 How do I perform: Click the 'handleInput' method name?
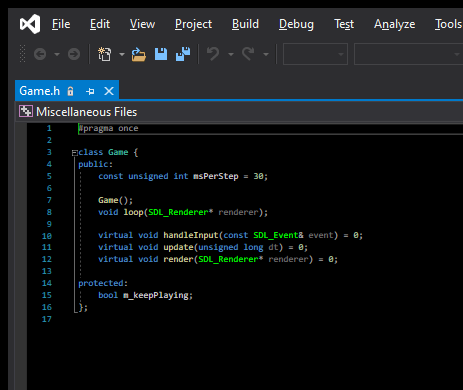191,235
